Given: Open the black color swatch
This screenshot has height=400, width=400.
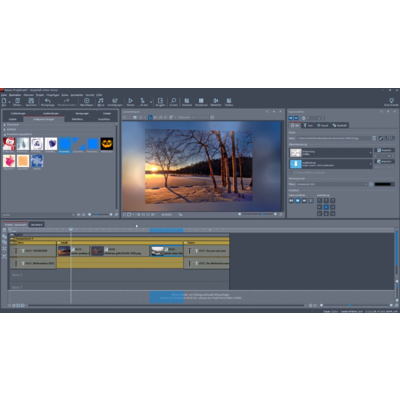Looking at the screenshot, I should click(x=384, y=184).
